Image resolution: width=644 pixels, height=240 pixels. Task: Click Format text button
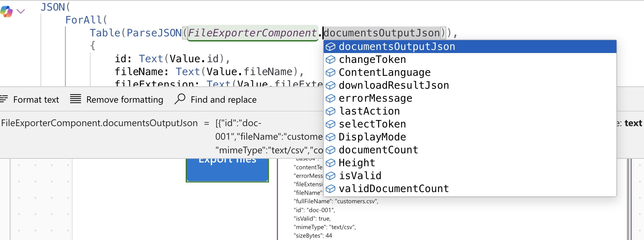(30, 100)
